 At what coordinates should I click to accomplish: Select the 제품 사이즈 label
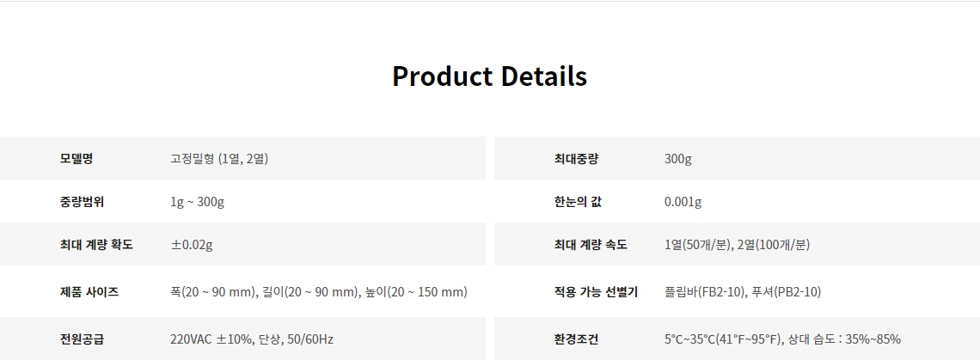89,292
